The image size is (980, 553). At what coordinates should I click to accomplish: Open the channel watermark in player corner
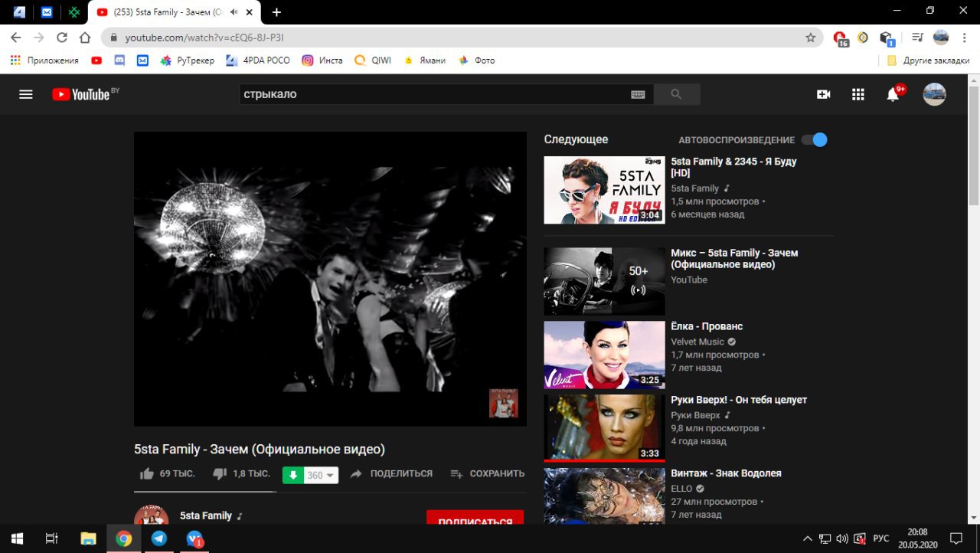[504, 403]
